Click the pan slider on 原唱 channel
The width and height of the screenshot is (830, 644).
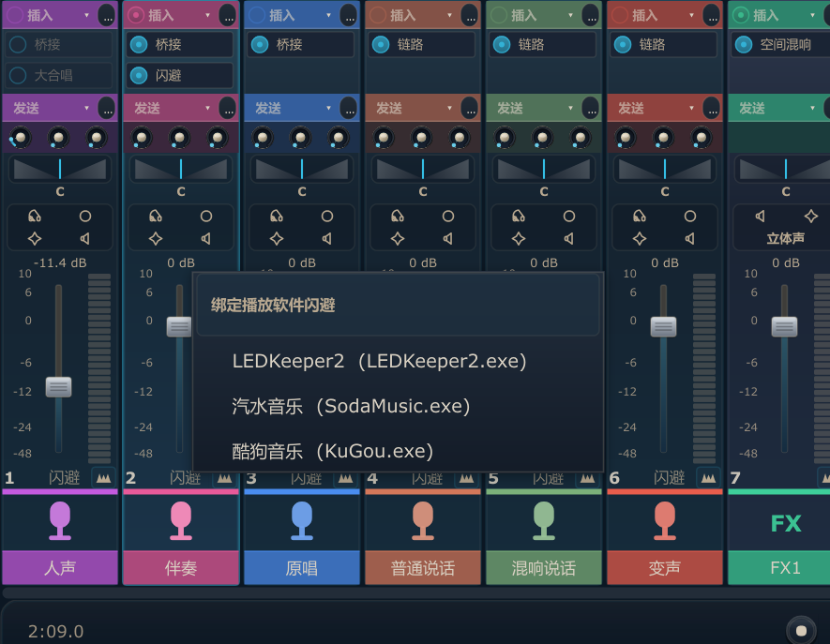(x=302, y=169)
